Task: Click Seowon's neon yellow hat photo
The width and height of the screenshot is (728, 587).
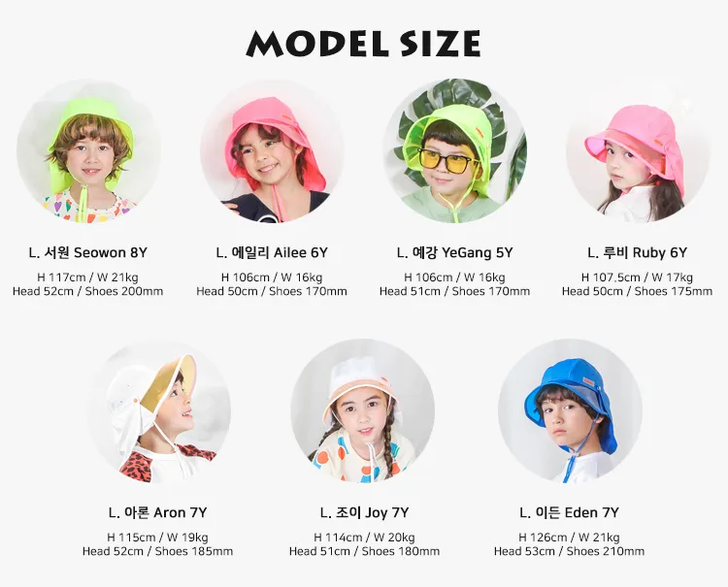Action: click(88, 150)
